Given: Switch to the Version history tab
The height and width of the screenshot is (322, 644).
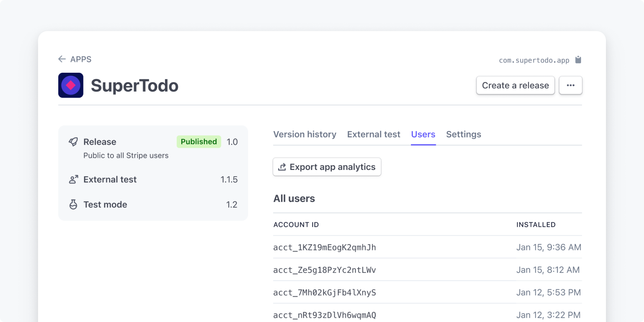Looking at the screenshot, I should point(305,134).
